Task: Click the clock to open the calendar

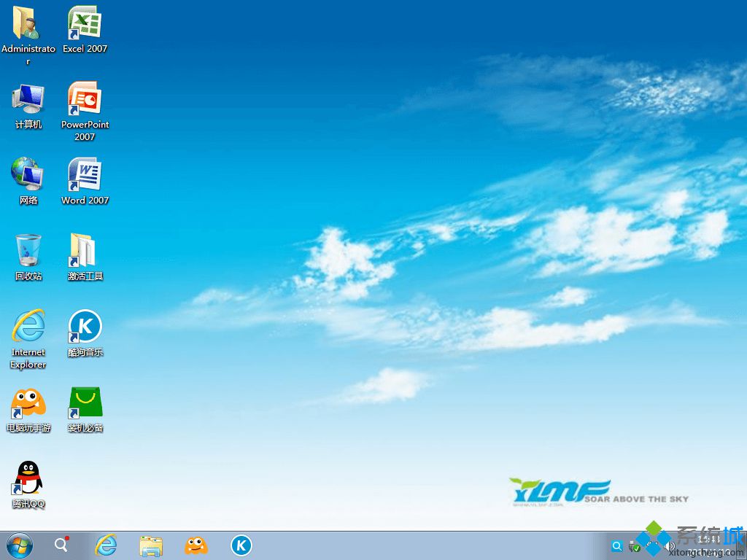Action: (x=706, y=540)
